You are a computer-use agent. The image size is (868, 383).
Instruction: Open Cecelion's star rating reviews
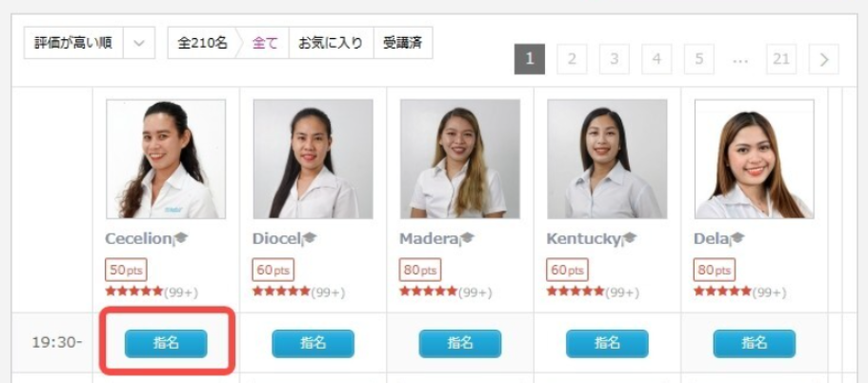(x=151, y=292)
